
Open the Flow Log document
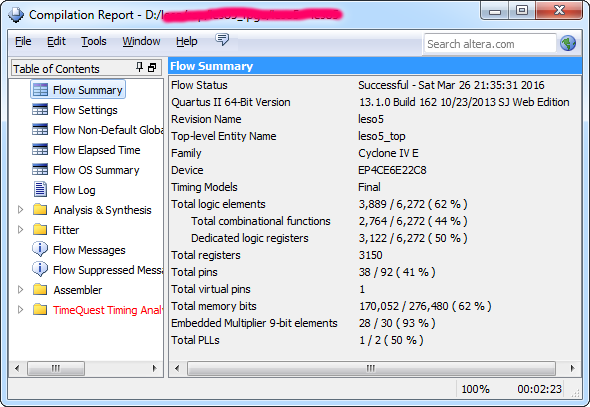pyautogui.click(x=74, y=190)
